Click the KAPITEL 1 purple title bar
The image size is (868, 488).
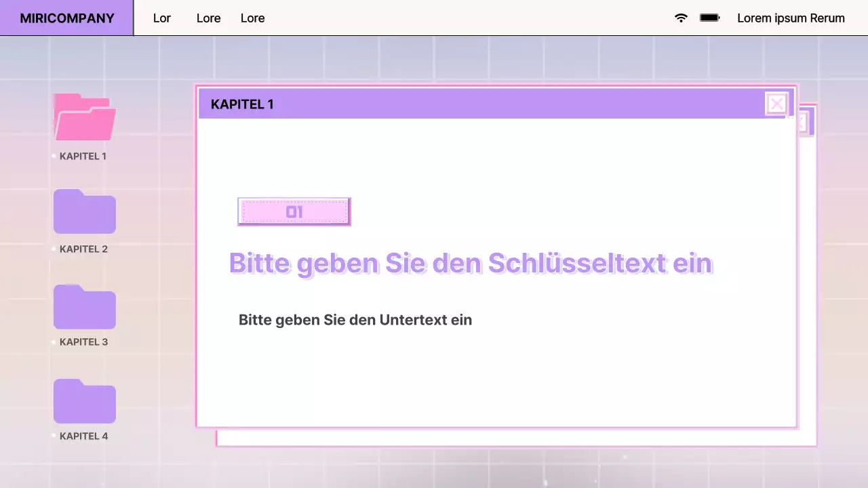point(475,104)
